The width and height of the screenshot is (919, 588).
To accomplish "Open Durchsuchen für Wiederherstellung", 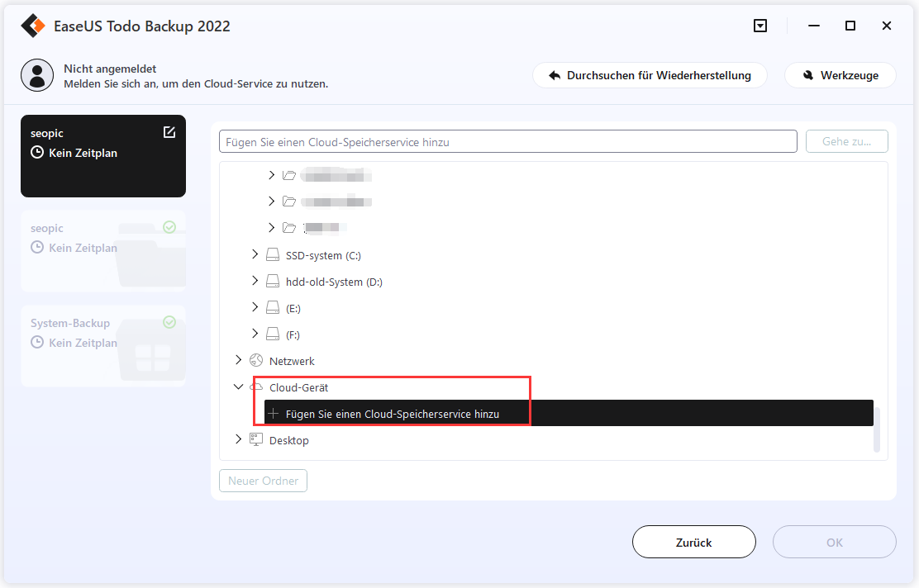I will click(x=650, y=75).
